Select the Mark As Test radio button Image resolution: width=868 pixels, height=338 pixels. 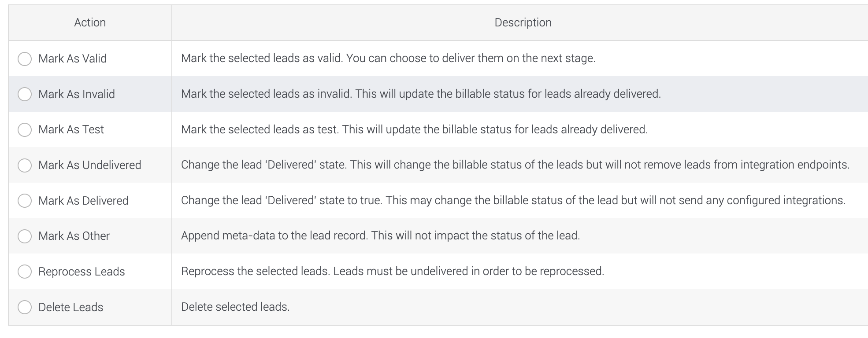(25, 129)
